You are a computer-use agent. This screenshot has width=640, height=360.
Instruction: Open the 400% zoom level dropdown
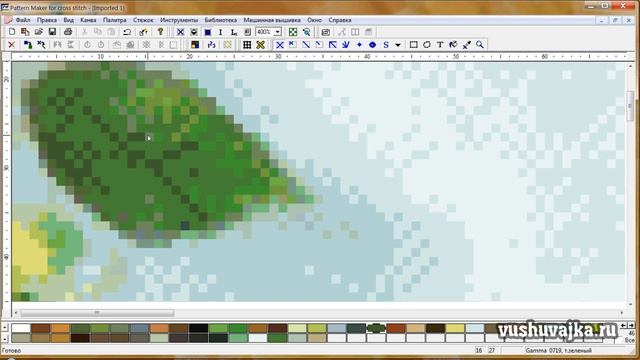tap(278, 32)
